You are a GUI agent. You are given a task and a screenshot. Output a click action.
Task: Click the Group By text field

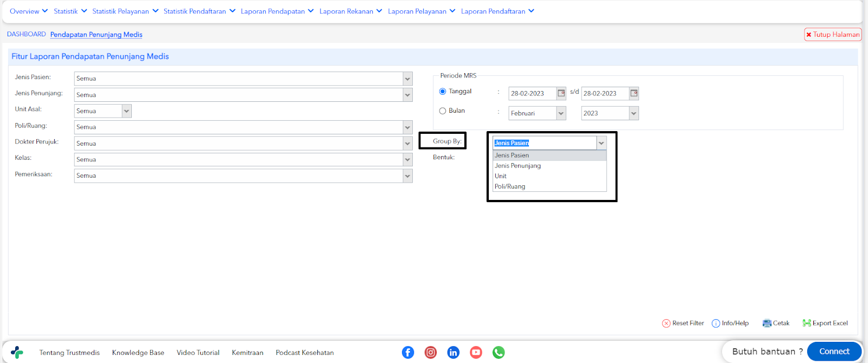(545, 143)
